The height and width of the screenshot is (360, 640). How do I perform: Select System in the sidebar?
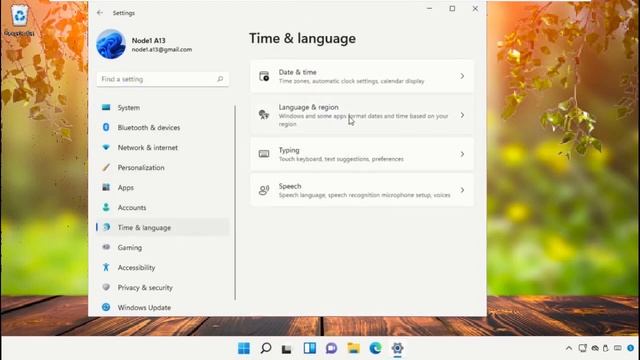click(x=163, y=107)
